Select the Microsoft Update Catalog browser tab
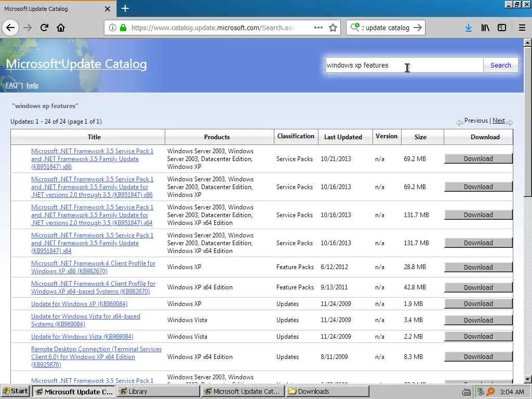The height and width of the screenshot is (399, 532). (x=58, y=9)
